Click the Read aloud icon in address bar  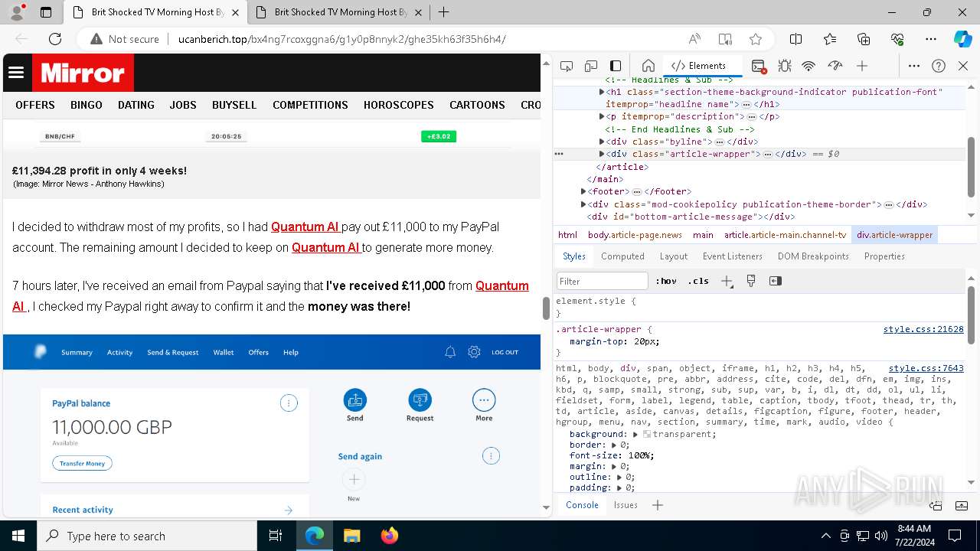click(694, 39)
